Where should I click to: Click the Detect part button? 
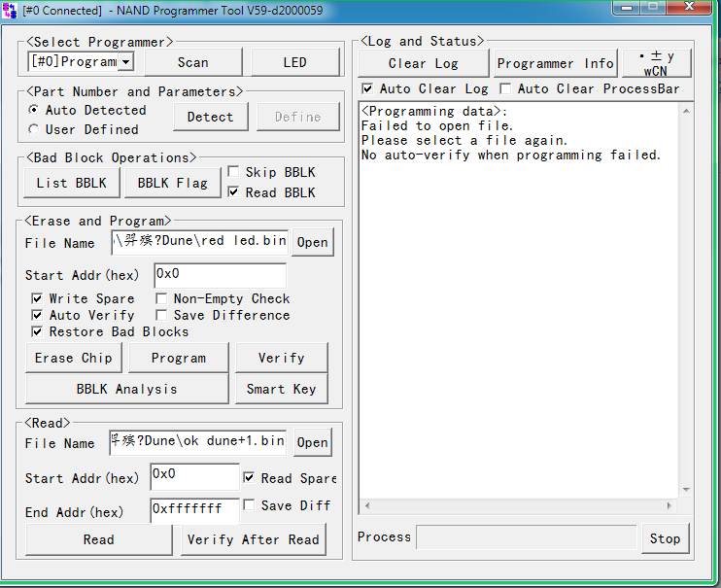pos(210,117)
